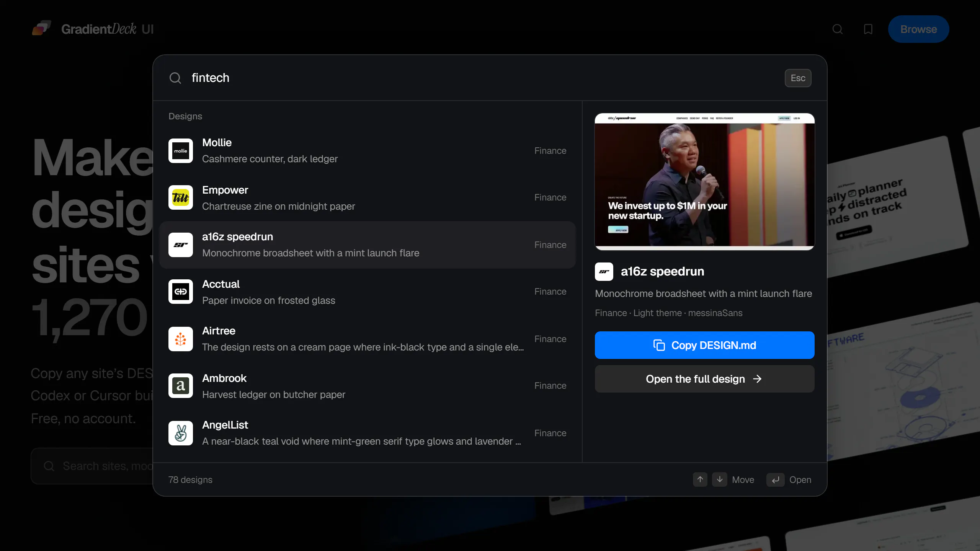Screen dimensions: 980x551
Task: Click the background Search sites input field
Action: (92, 466)
